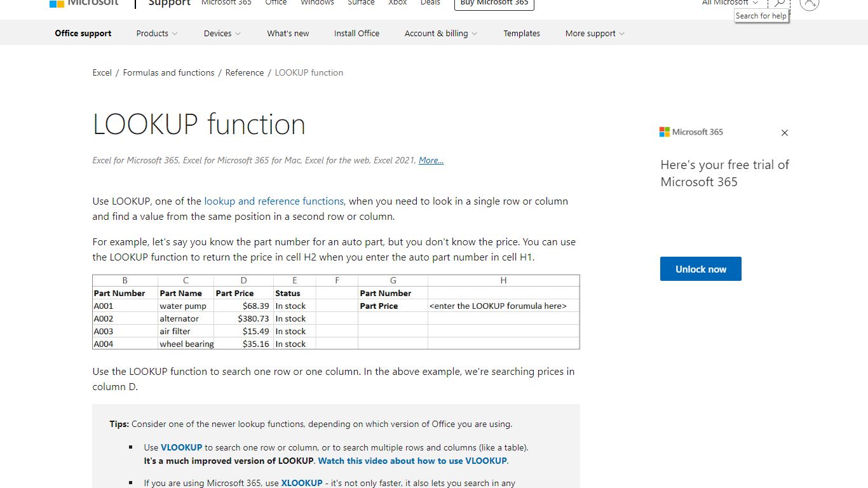Open the Xbox header link
The width and height of the screenshot is (868, 488).
398,3
